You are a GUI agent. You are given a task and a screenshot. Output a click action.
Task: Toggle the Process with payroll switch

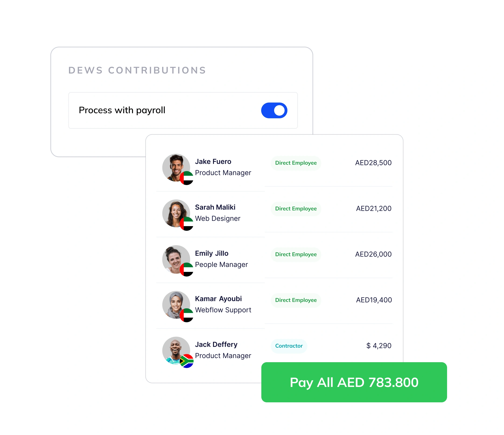click(x=274, y=110)
